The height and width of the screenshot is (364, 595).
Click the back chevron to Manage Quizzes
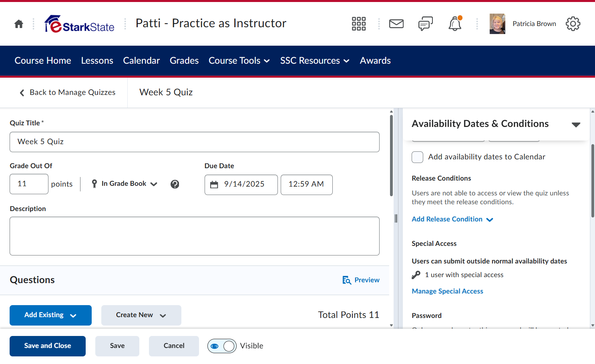point(22,93)
